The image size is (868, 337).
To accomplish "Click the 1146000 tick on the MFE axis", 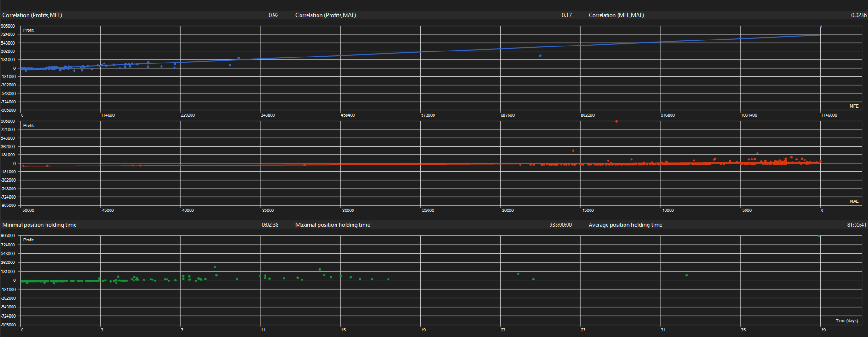I will point(829,115).
